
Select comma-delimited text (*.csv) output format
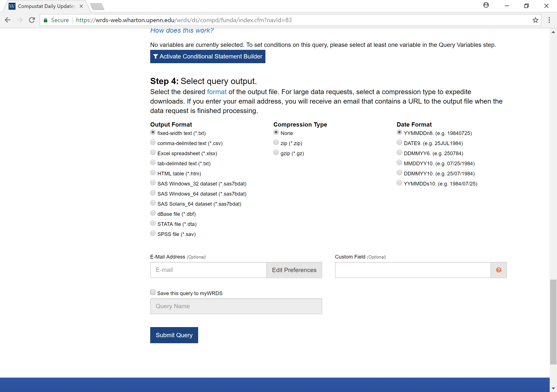click(x=153, y=143)
